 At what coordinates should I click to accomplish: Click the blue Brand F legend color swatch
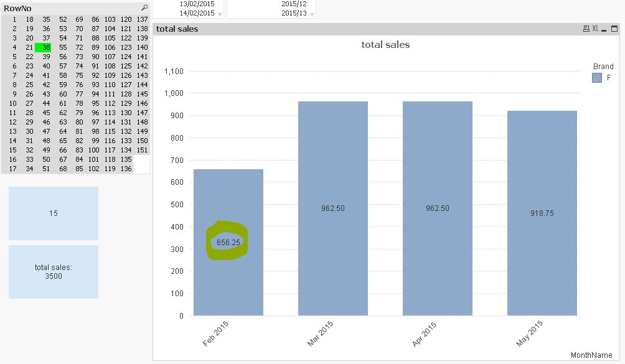click(598, 77)
